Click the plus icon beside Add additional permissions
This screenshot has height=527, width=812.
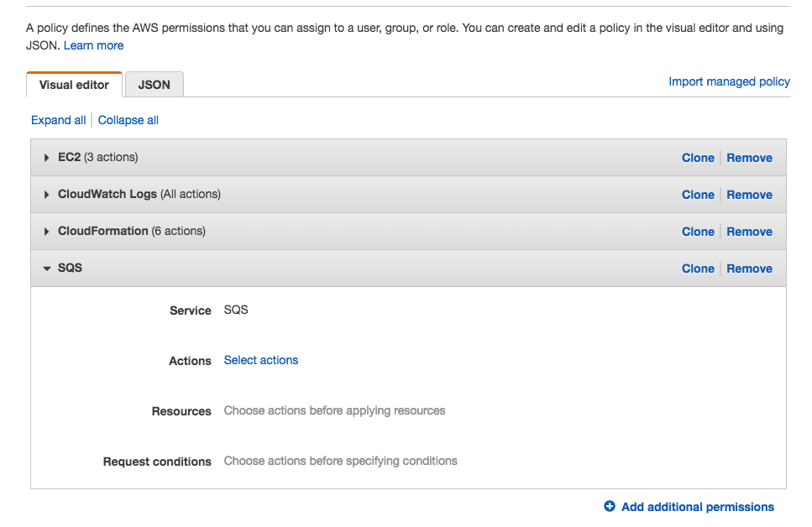click(x=610, y=507)
